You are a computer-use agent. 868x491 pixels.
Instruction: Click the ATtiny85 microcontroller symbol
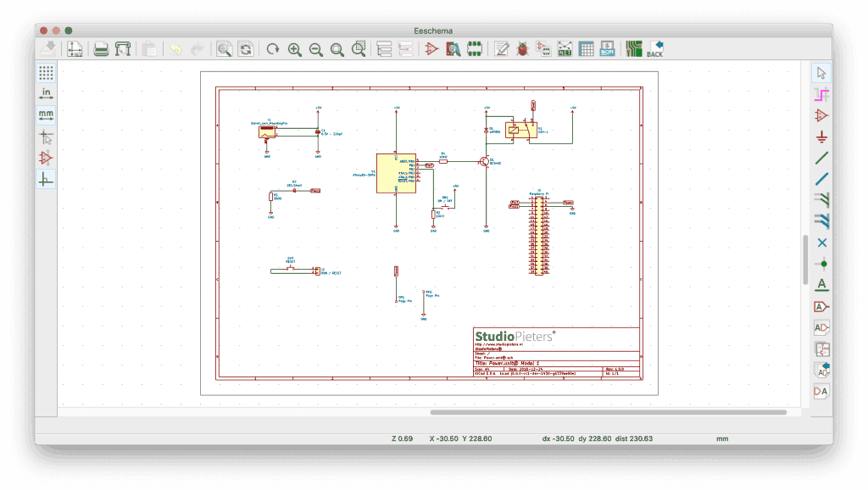coord(396,173)
